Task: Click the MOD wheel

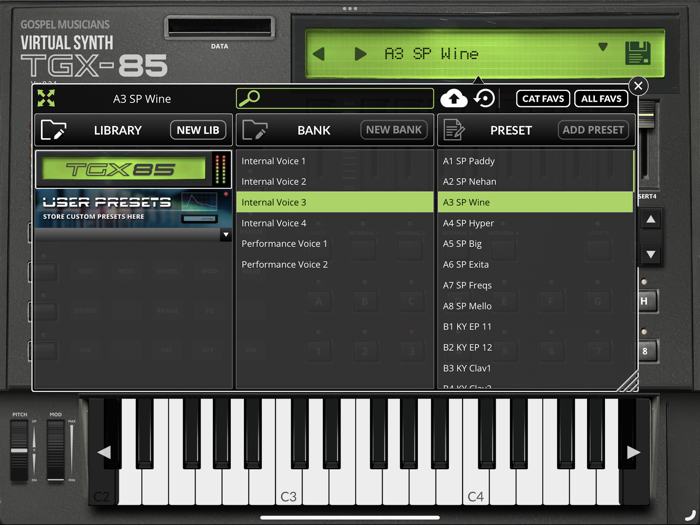Action: 56,450
